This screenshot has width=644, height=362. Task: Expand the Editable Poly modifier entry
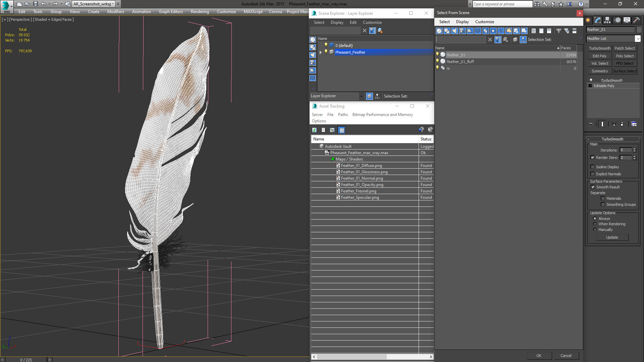(x=590, y=86)
